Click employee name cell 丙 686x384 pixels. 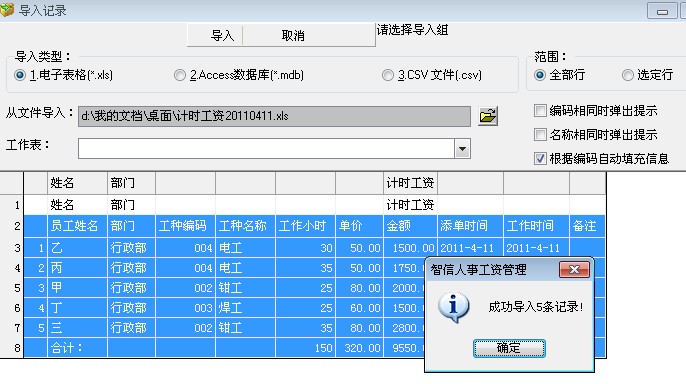77,268
